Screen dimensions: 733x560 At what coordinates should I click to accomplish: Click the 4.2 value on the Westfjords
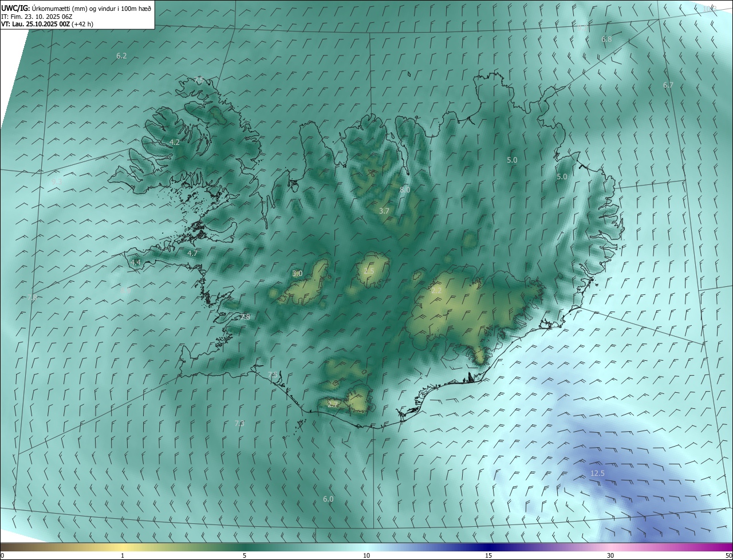[x=175, y=143]
